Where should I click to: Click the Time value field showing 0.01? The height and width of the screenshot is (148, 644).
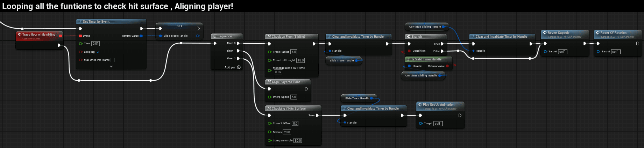tap(95, 44)
